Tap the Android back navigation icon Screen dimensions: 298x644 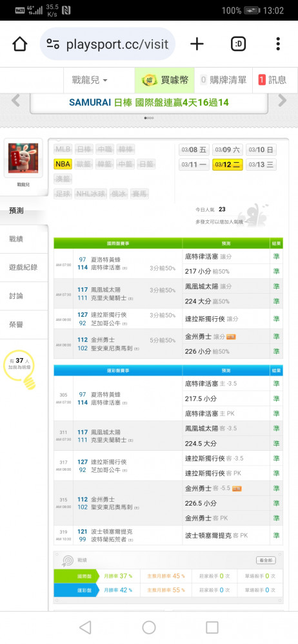(x=85, y=627)
